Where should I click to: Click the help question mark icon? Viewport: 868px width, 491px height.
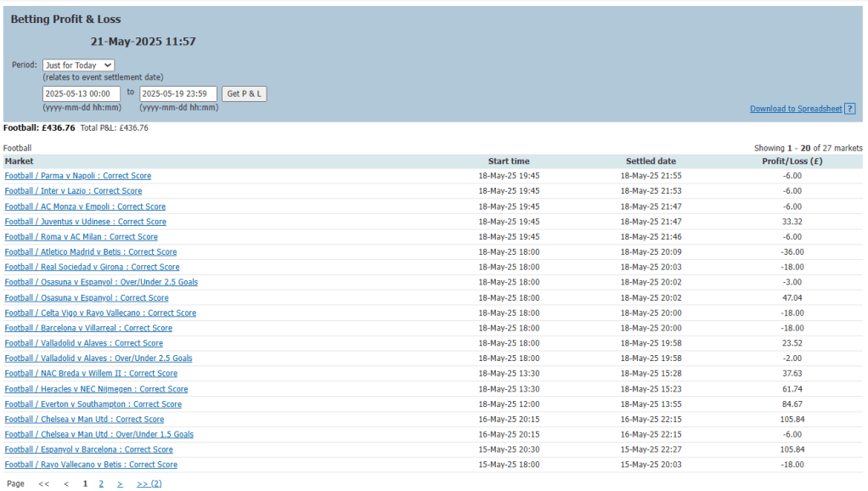[850, 109]
